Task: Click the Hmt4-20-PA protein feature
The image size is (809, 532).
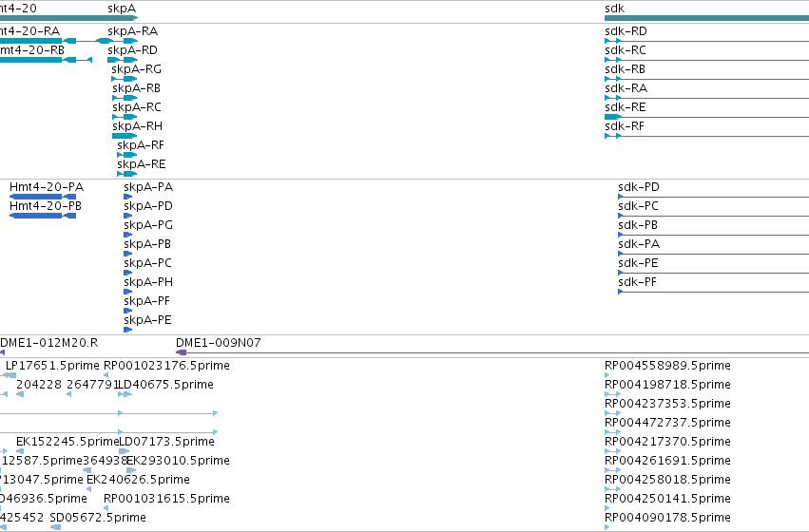Action: [43, 197]
